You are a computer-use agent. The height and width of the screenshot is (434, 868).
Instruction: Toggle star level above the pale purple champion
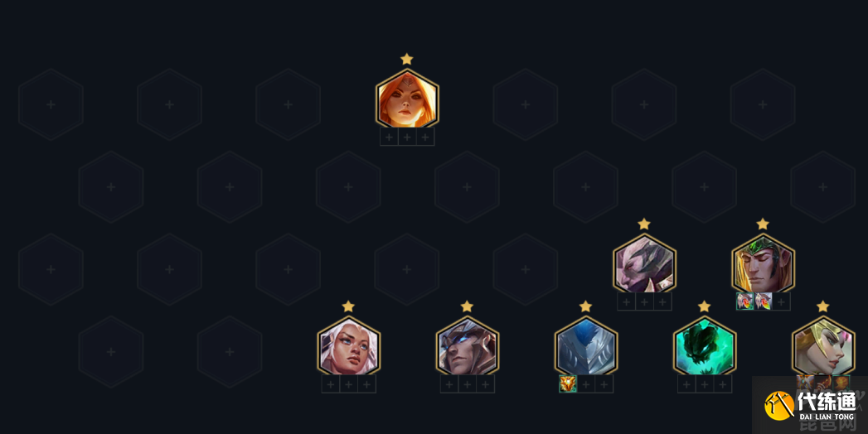point(644,224)
